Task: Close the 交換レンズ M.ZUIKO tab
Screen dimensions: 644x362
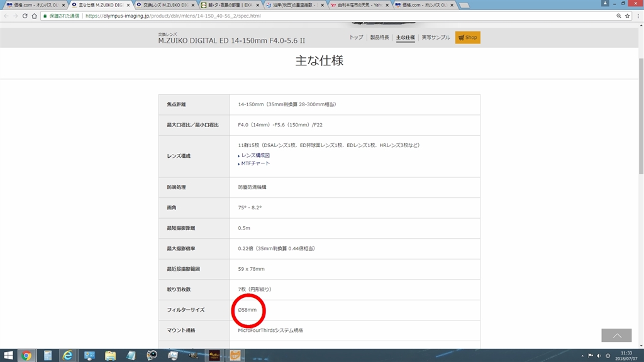Action: [193, 5]
